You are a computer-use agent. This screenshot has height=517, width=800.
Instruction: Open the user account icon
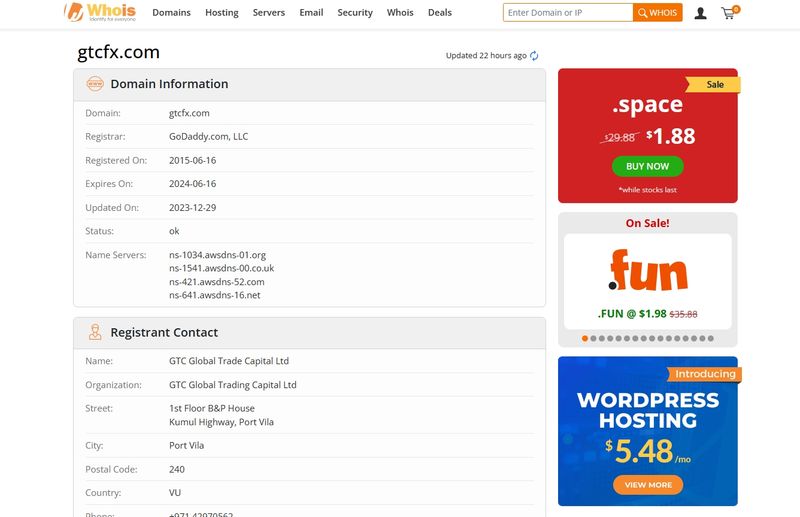pyautogui.click(x=701, y=13)
